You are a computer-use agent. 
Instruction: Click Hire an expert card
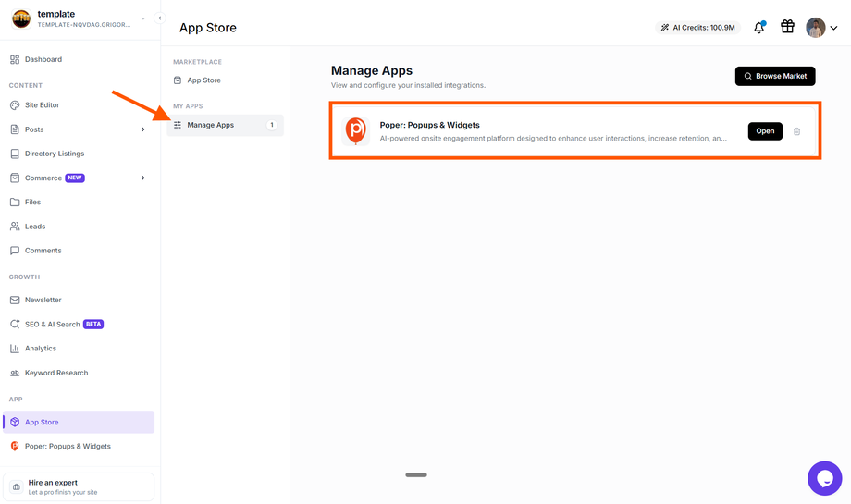tap(79, 486)
